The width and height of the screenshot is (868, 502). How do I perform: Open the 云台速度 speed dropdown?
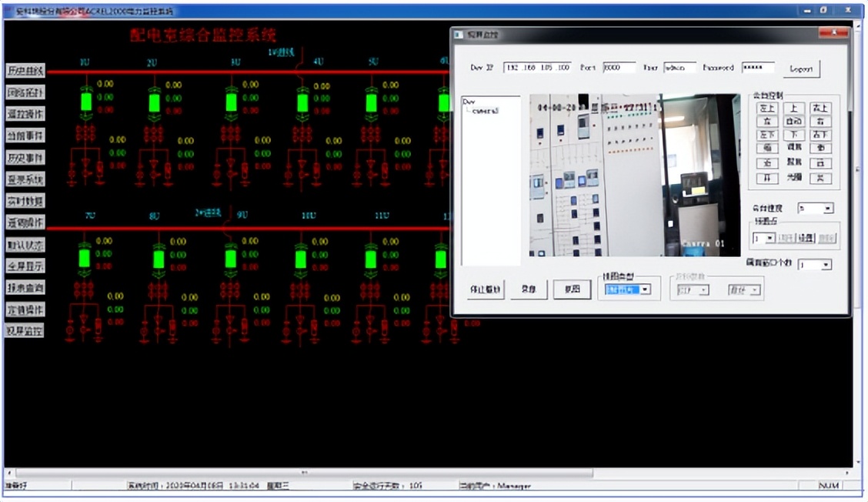pos(827,209)
